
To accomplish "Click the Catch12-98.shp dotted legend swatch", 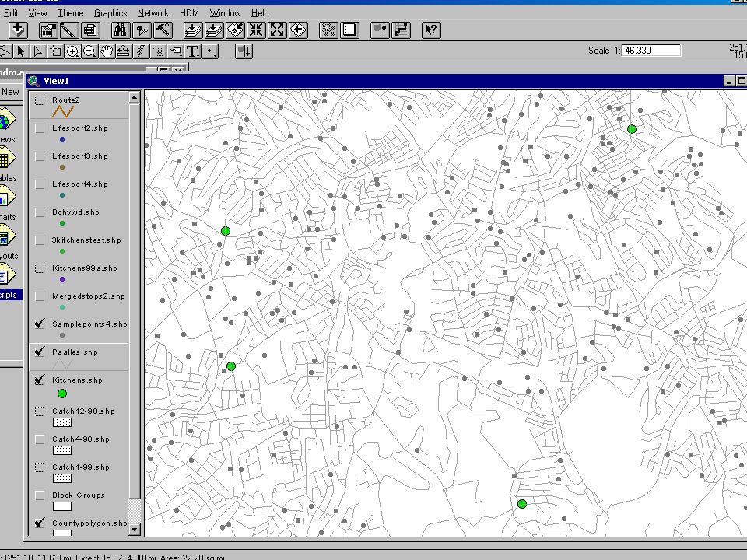I will [62, 422].
